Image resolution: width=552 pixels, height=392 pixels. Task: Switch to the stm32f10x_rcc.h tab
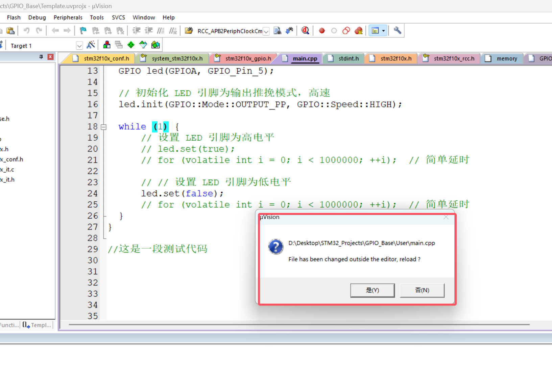click(x=449, y=58)
